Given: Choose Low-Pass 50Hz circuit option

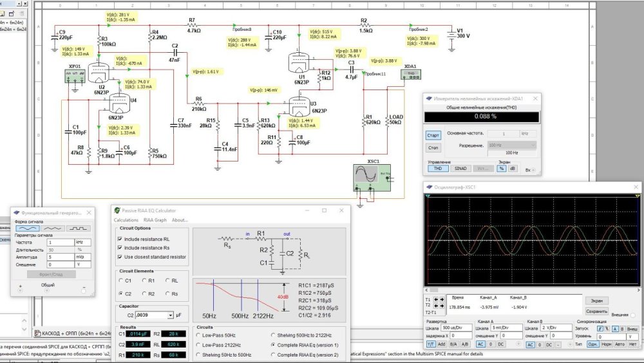Looking at the screenshot, I should pyautogui.click(x=198, y=335).
